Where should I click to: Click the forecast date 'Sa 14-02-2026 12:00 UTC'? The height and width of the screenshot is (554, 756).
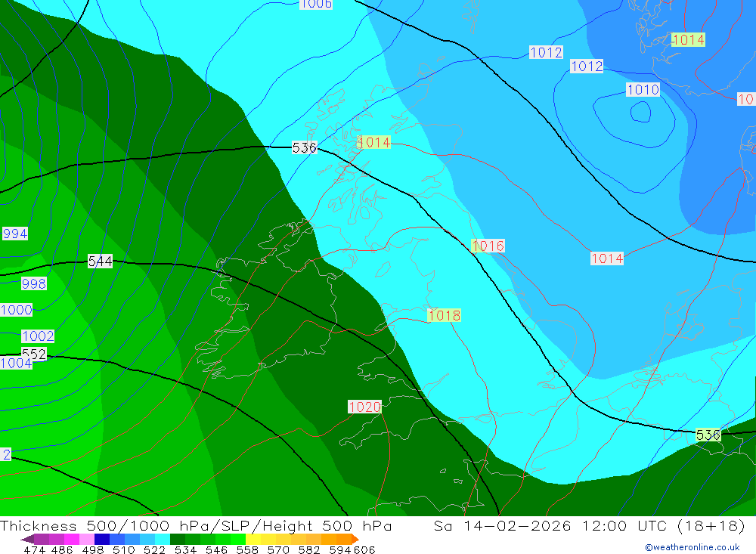coord(550,525)
